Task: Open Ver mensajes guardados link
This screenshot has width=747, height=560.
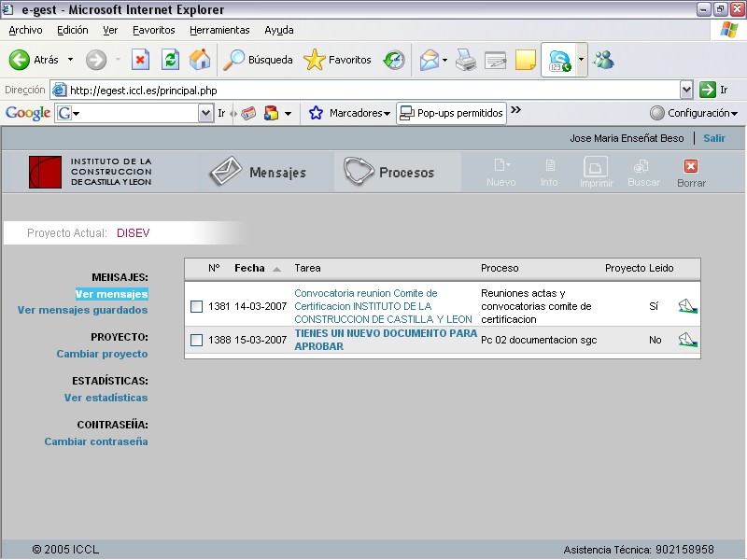Action: pyautogui.click(x=82, y=310)
